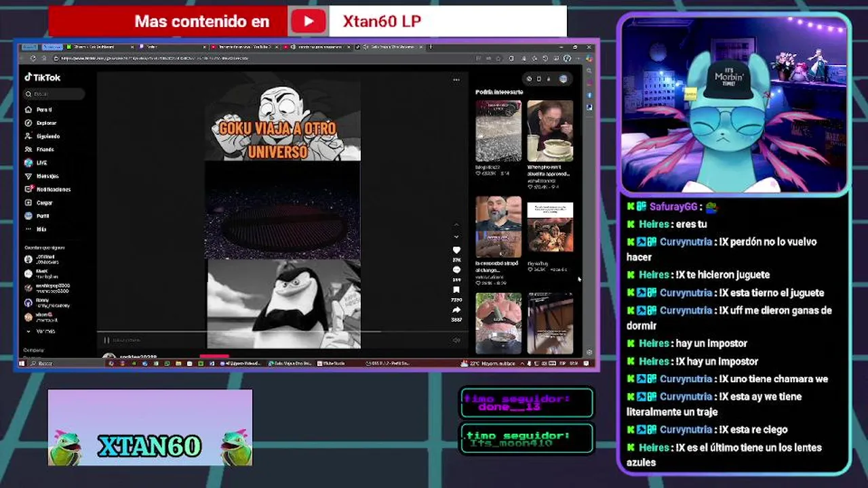Image resolution: width=868 pixels, height=488 pixels.
Task: Click the phone icon in TikTok's top-right pill
Action: (539, 79)
